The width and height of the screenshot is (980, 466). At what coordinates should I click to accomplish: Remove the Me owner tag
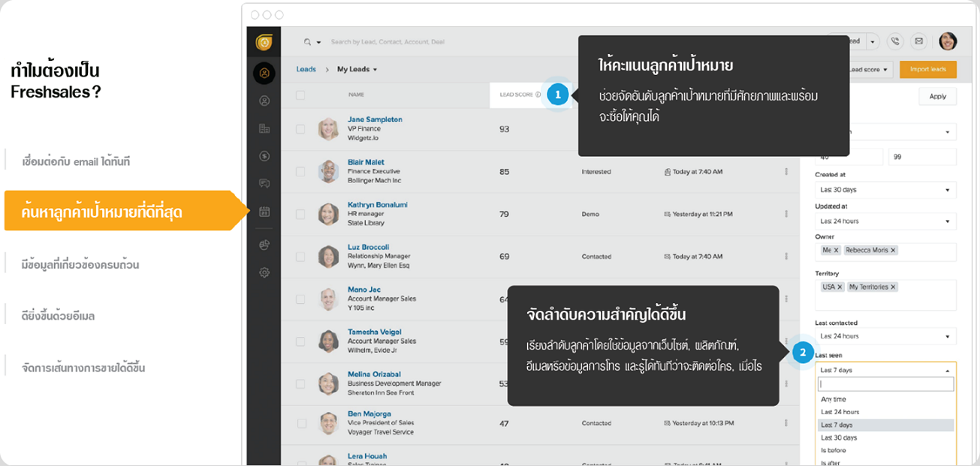(x=835, y=251)
